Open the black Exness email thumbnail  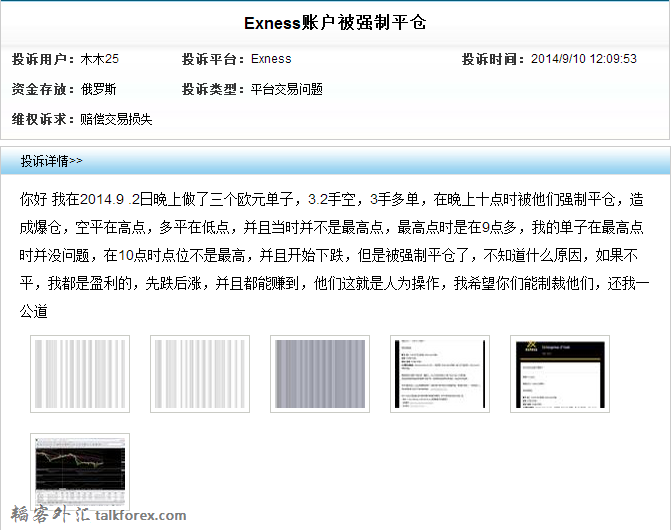point(560,374)
